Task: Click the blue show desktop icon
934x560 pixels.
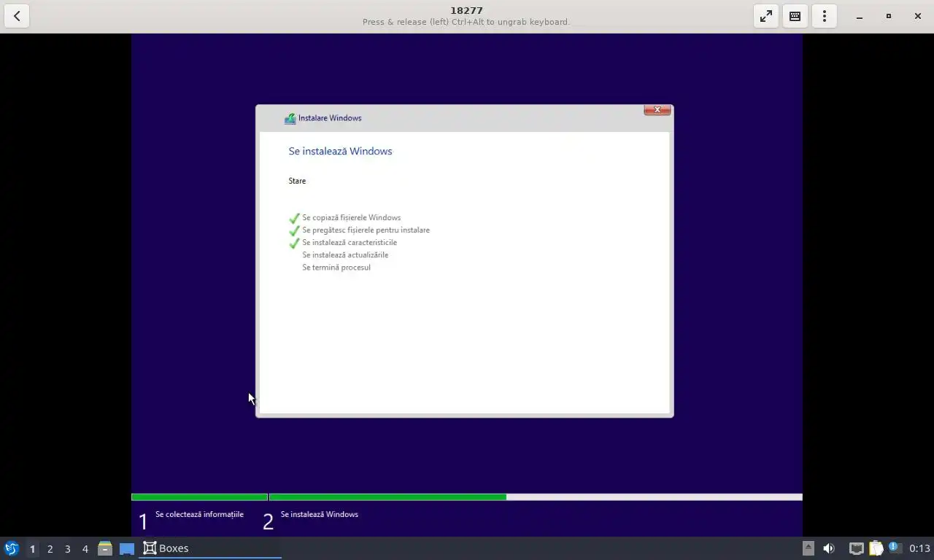Action: (126, 548)
